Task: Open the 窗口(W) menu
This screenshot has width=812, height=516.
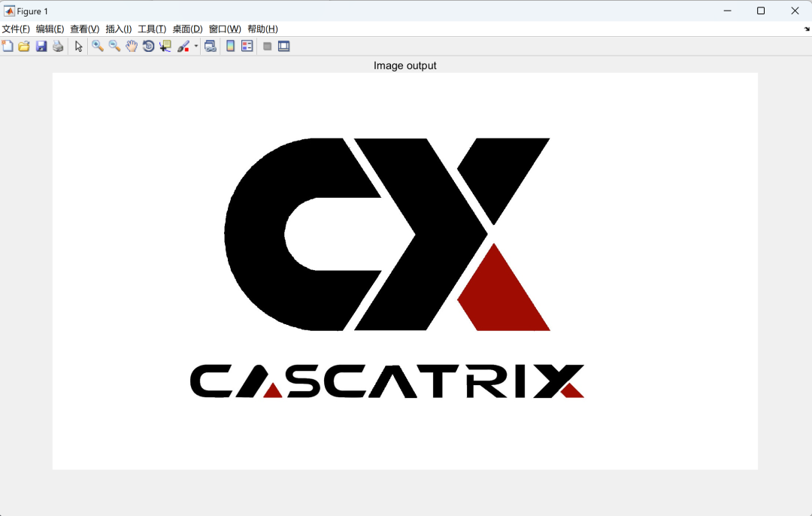Action: [x=226, y=29]
